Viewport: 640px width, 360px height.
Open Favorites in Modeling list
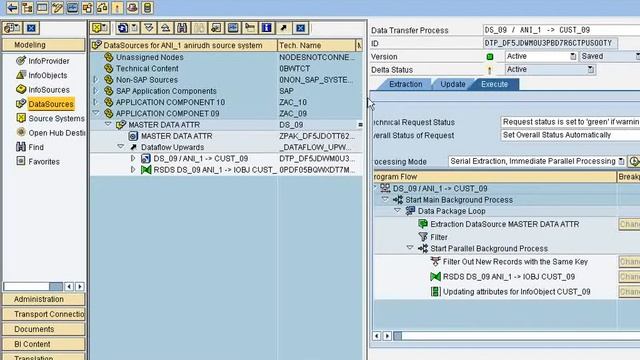click(44, 162)
